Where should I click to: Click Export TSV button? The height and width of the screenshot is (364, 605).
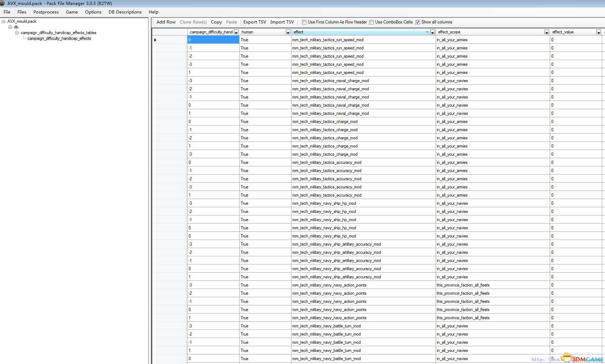point(254,22)
